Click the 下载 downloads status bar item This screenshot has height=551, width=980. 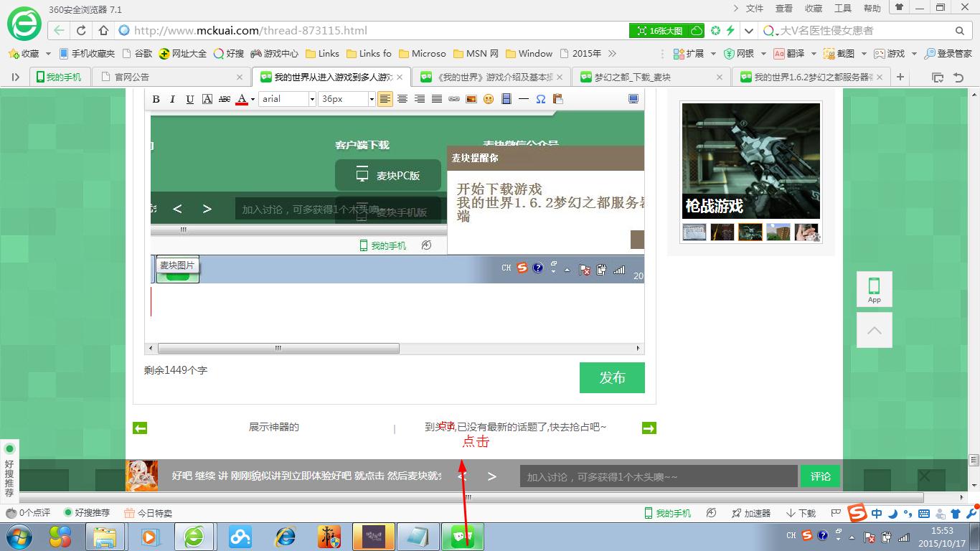[x=801, y=513]
